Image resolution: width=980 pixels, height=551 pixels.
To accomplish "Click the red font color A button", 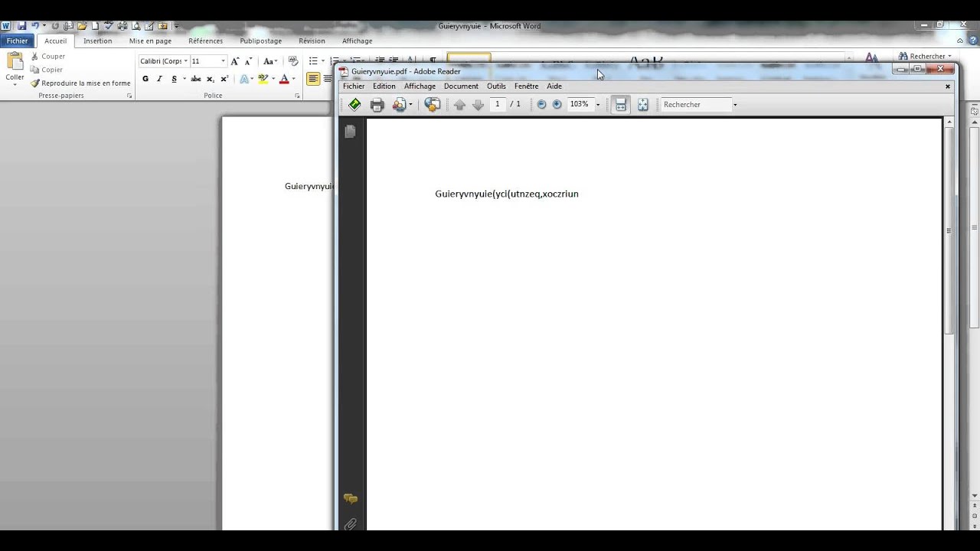I will pyautogui.click(x=284, y=79).
